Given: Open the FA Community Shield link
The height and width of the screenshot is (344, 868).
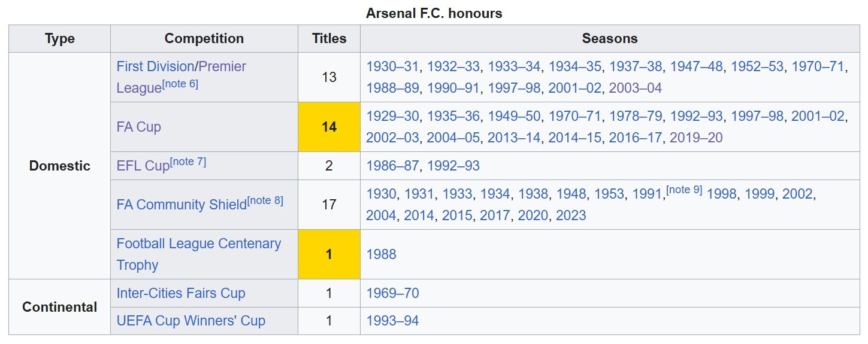Looking at the screenshot, I should 182,205.
